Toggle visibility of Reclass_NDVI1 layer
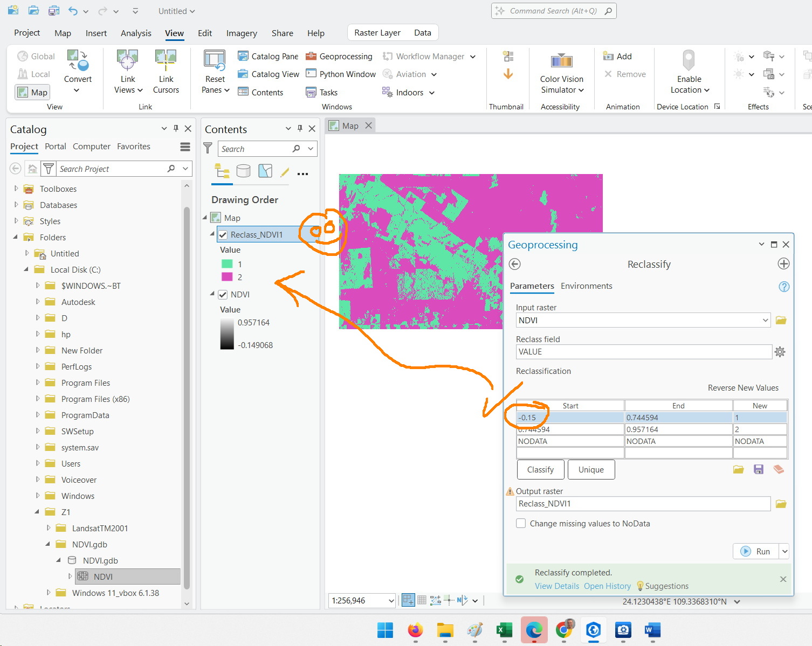This screenshot has height=646, width=812. [223, 234]
